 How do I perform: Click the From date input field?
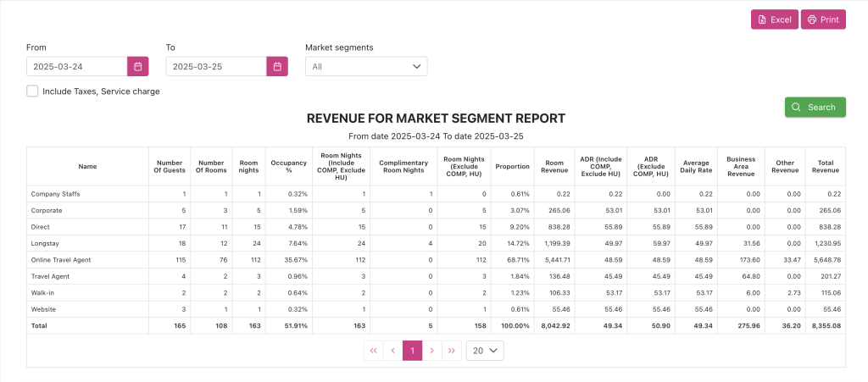pos(76,66)
